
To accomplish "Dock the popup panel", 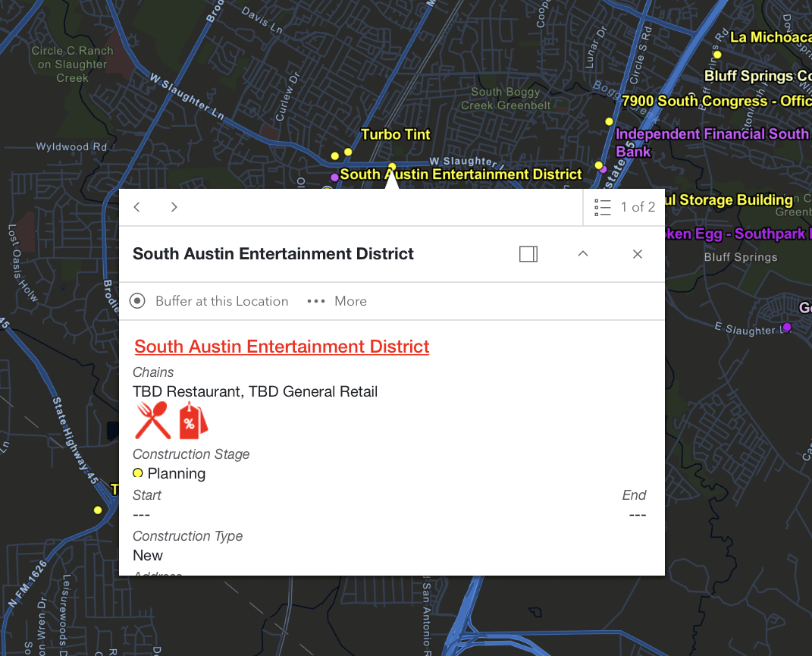I will (x=528, y=254).
